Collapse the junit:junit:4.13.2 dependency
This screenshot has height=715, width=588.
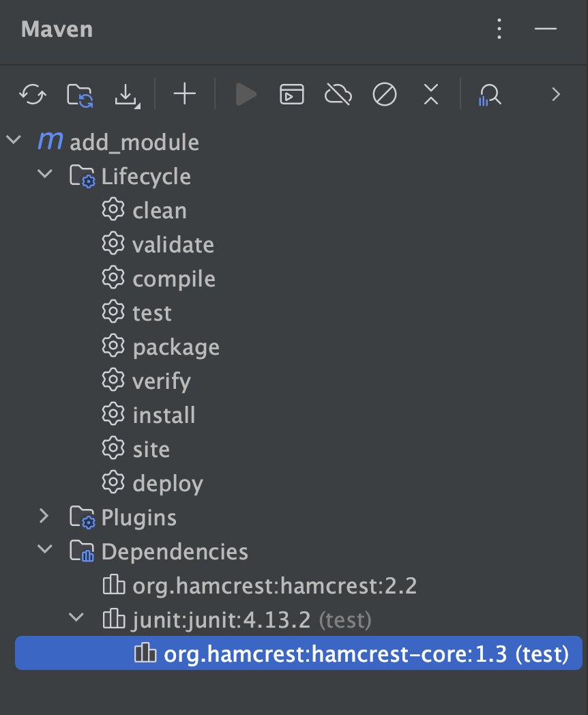pyautogui.click(x=76, y=617)
